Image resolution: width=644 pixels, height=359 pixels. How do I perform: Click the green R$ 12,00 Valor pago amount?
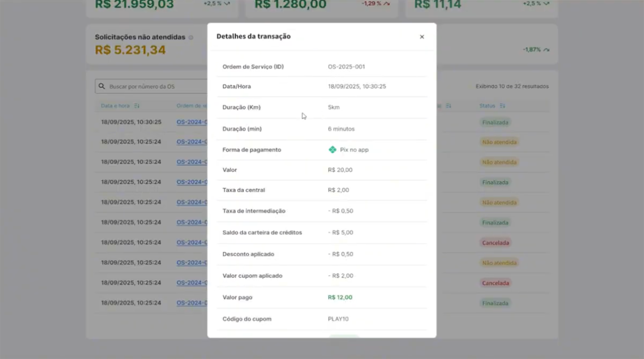[340, 297]
